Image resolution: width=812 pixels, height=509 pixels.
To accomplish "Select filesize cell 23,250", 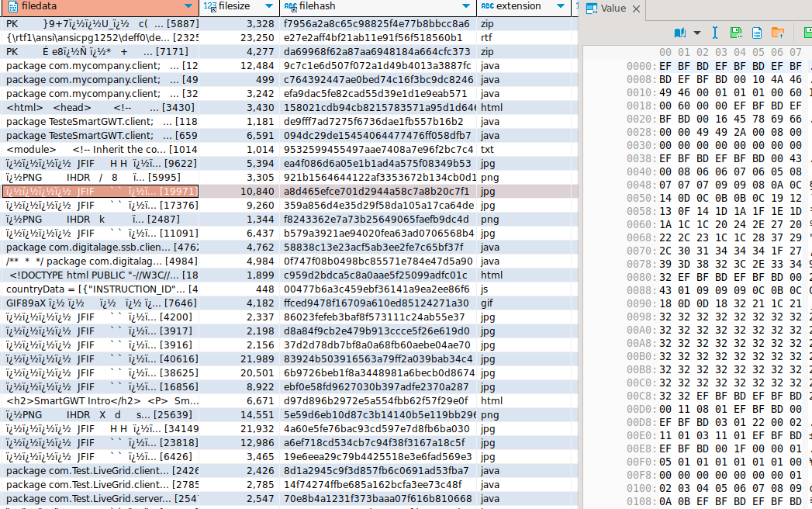I will click(239, 38).
